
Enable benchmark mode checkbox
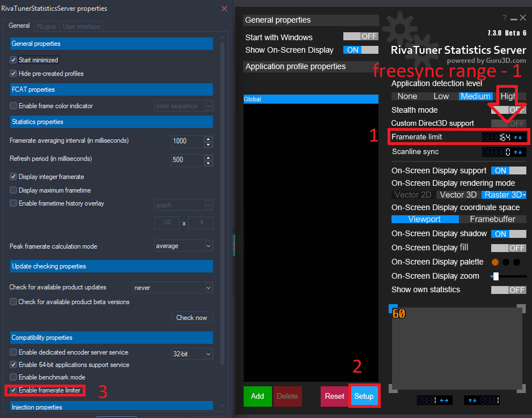coord(13,377)
